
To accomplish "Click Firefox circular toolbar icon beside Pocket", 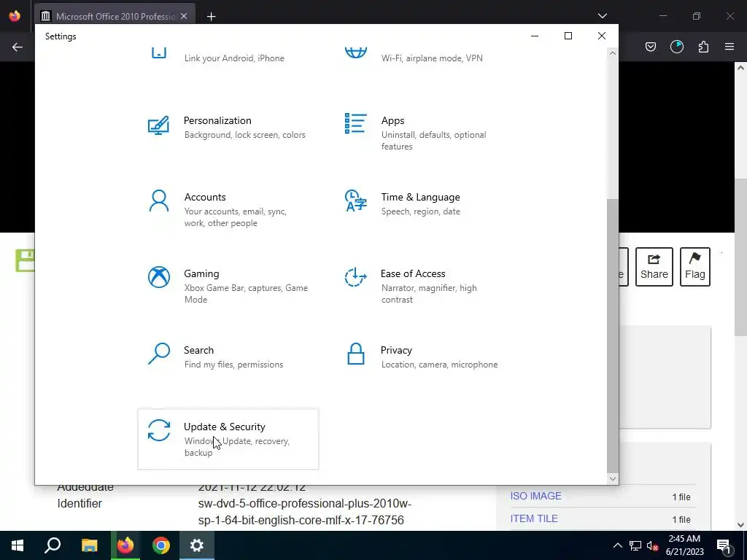I will coord(677,47).
